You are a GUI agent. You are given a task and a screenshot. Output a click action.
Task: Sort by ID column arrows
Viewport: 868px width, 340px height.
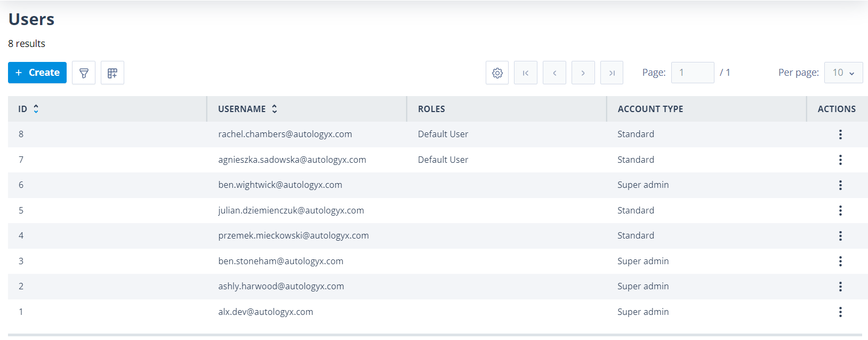click(x=36, y=109)
